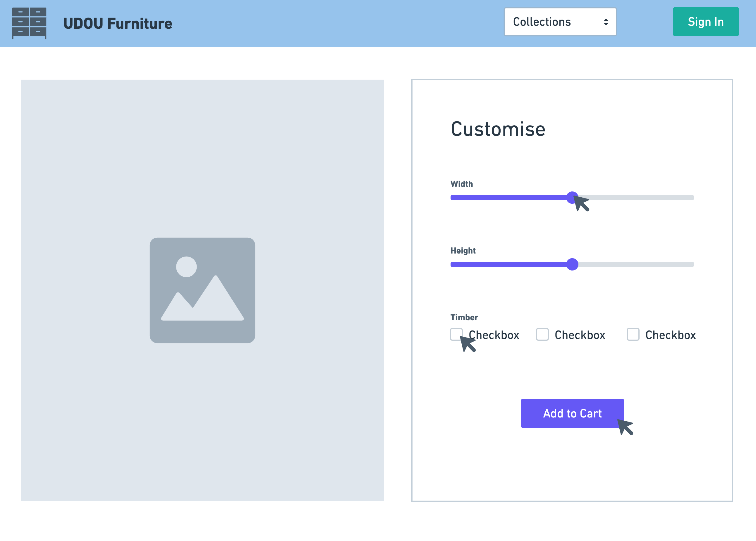Viewport: 756px width, 541px height.
Task: Click the Customise heading
Action: [x=498, y=129]
